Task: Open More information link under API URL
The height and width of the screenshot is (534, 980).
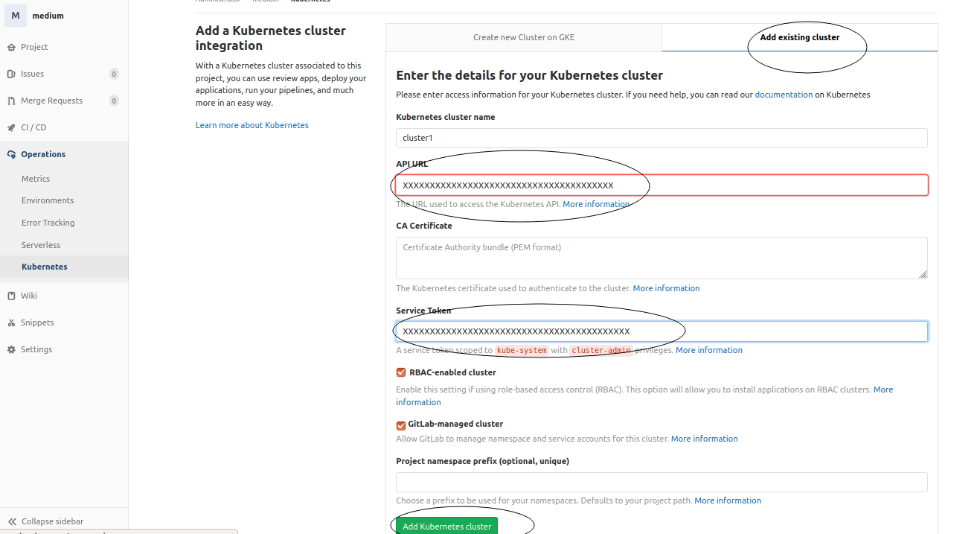Action: [596, 204]
